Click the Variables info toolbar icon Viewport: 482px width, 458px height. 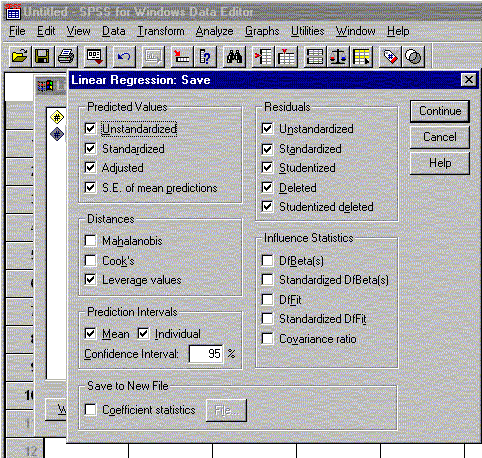(205, 56)
